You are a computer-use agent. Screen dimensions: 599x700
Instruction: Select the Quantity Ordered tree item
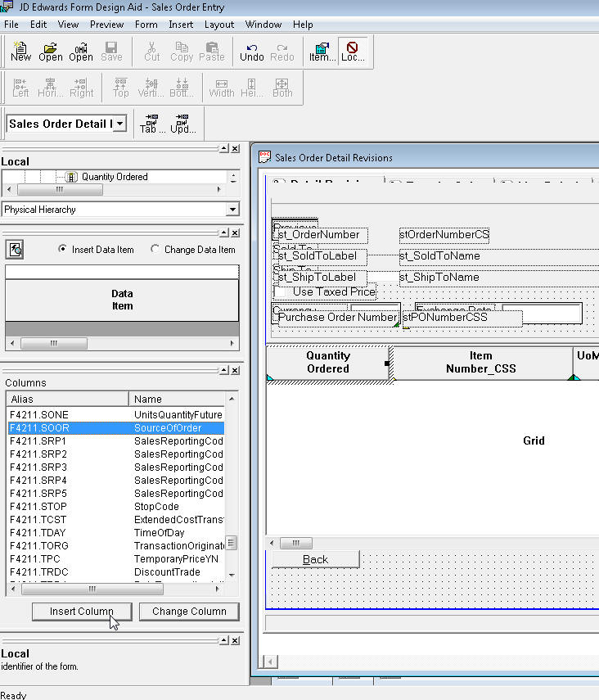(x=115, y=177)
